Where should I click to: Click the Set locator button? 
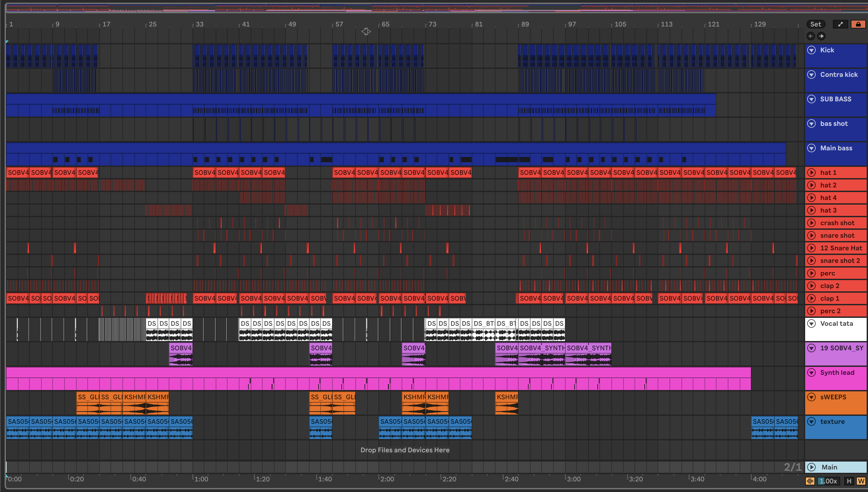[x=815, y=24]
